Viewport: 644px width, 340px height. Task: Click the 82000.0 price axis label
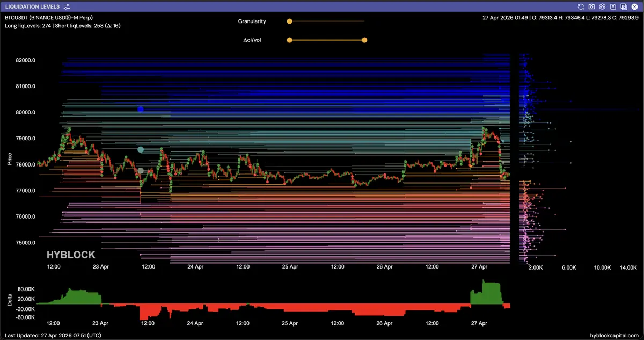(25, 60)
